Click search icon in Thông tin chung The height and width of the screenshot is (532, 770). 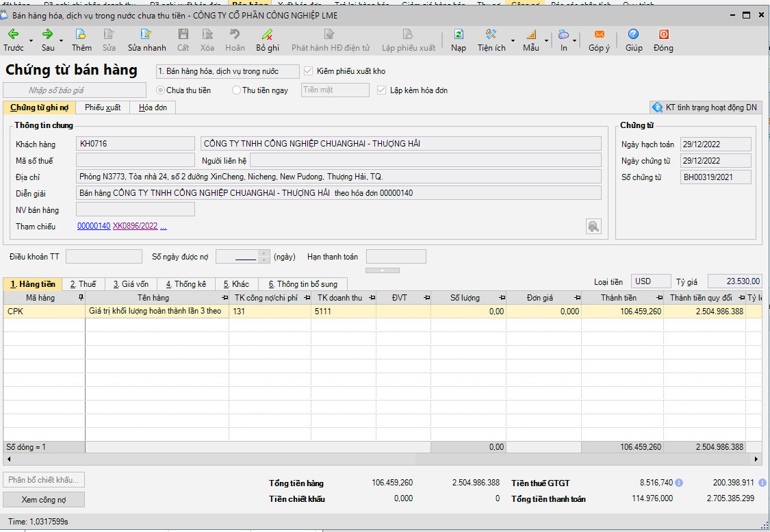(593, 227)
